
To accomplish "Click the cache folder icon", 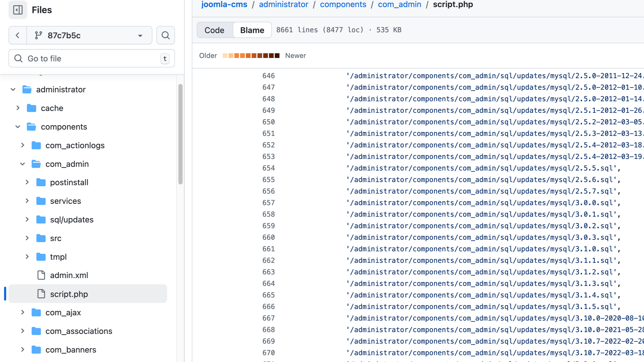I will pos(32,108).
